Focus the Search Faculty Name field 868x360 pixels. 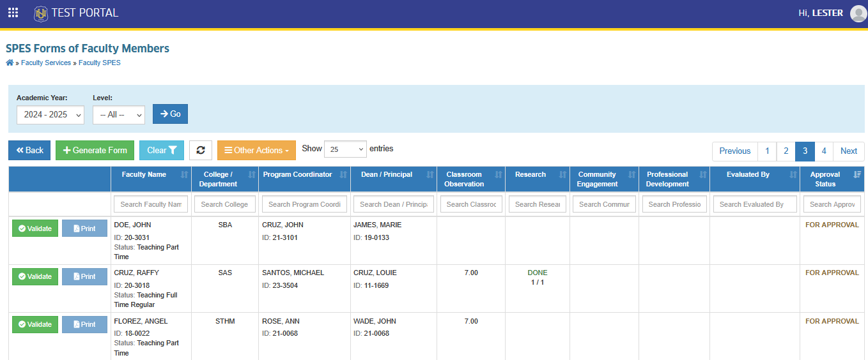pos(151,204)
